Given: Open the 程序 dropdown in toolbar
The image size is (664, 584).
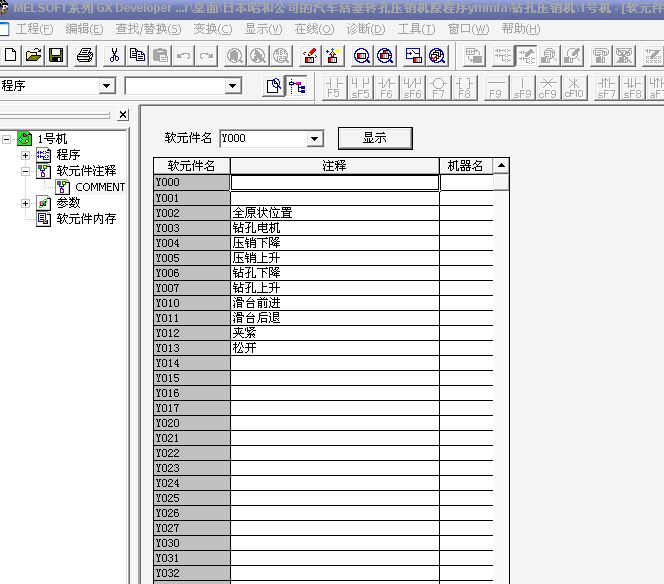Looking at the screenshot, I should 107,86.
